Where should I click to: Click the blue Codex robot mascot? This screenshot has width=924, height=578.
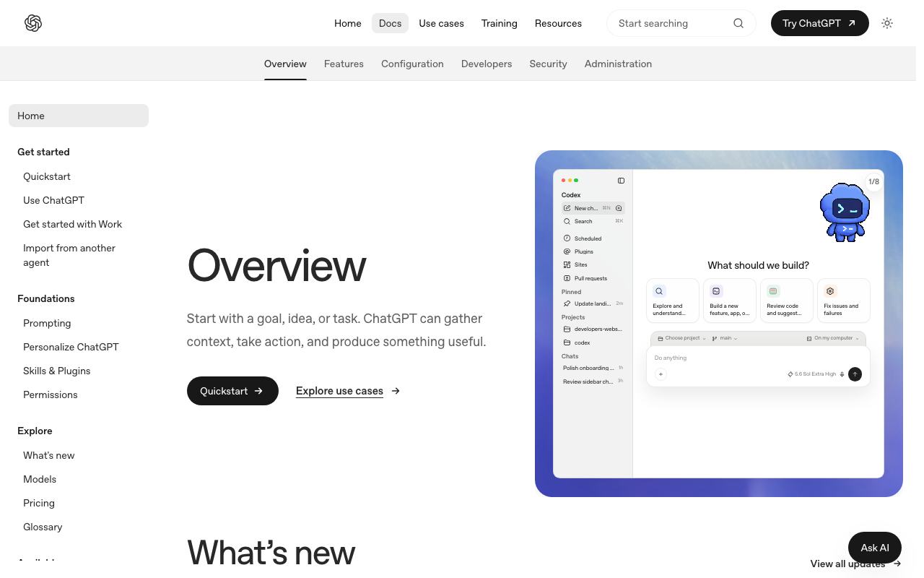click(845, 212)
